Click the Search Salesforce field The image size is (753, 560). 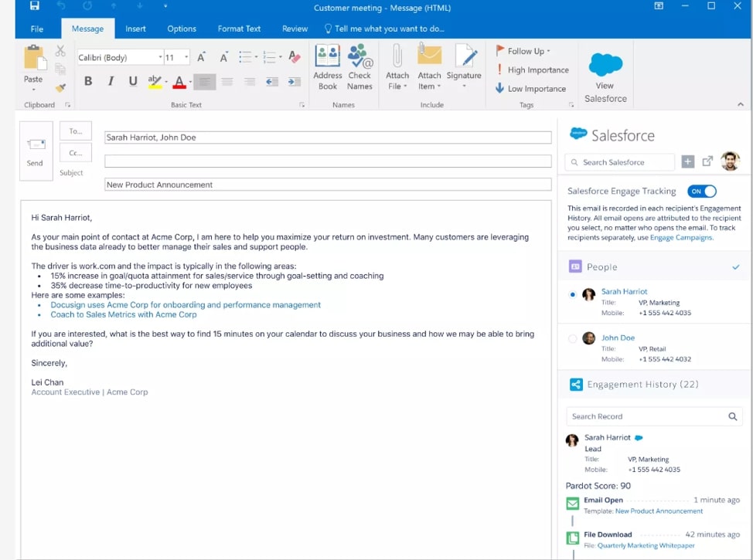pos(619,162)
